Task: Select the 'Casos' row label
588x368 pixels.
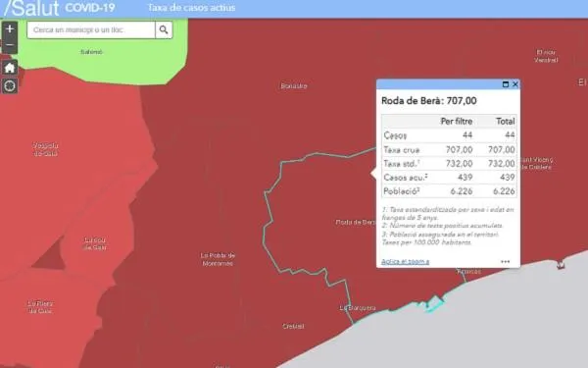Action: [395, 135]
